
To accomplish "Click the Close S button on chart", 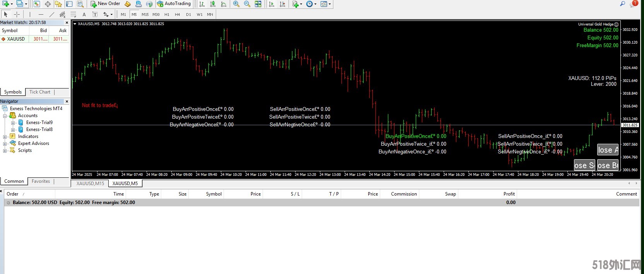I will coord(584,165).
